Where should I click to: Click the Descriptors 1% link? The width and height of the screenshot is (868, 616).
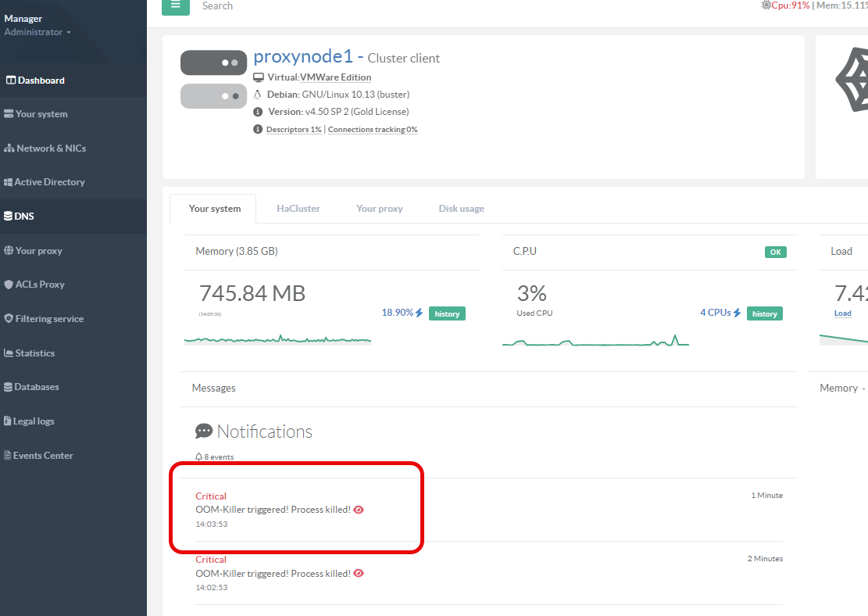(x=294, y=130)
